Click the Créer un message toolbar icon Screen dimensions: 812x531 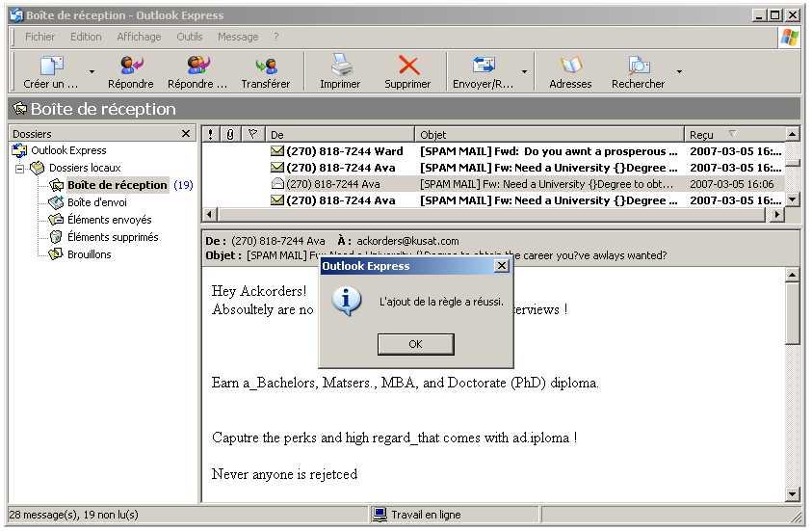click(51, 66)
